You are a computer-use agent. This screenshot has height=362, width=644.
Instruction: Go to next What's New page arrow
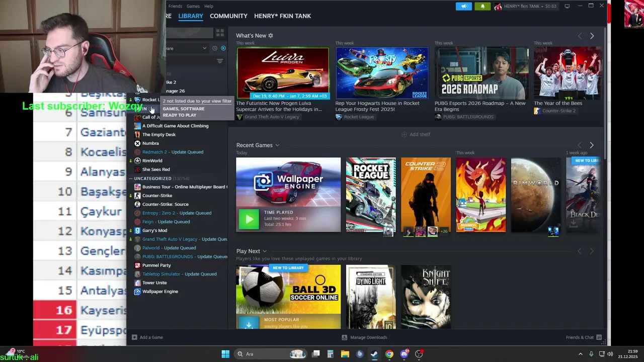pos(592,36)
